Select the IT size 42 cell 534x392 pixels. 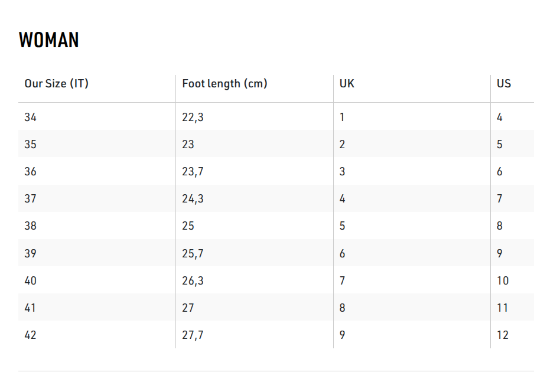[x=31, y=335]
